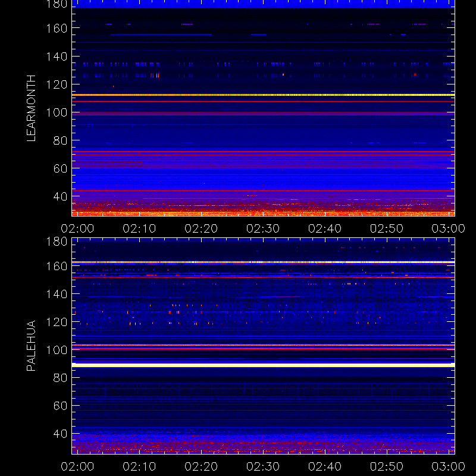Click time label 02:10 under the Learmonth plot
The width and height of the screenshot is (476, 476).
tap(139, 228)
